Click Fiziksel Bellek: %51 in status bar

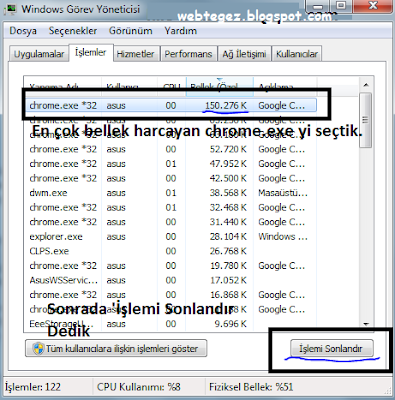(251, 387)
